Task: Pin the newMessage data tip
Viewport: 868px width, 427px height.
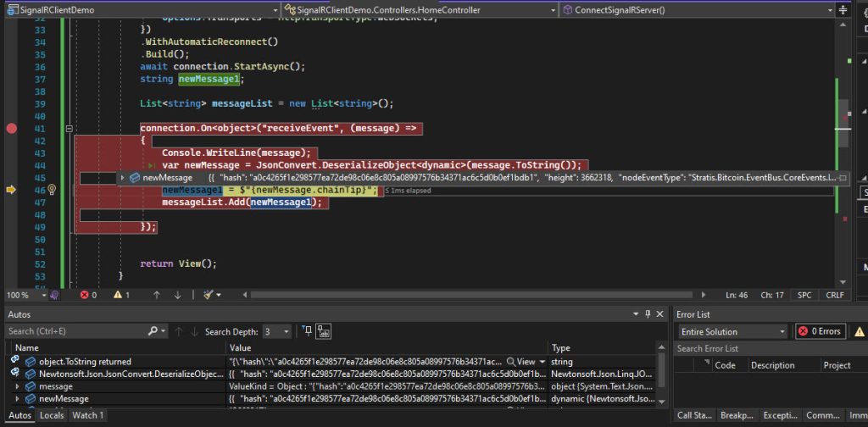Action: click(x=843, y=178)
